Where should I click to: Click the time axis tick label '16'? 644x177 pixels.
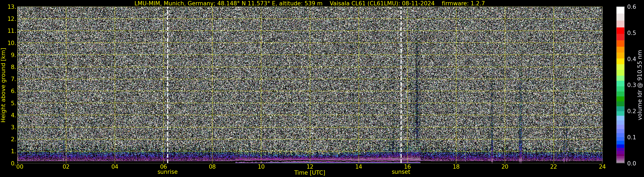point(407,167)
